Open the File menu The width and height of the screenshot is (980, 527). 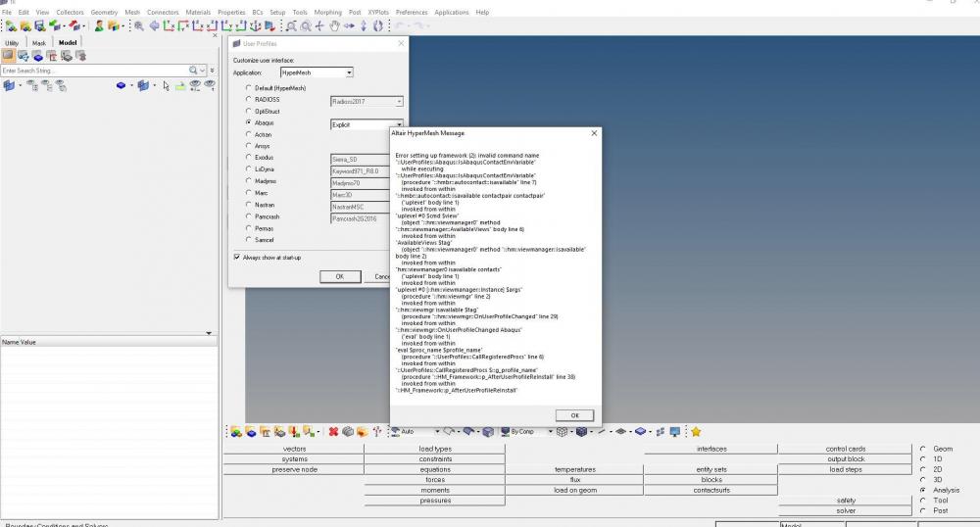[x=7, y=12]
